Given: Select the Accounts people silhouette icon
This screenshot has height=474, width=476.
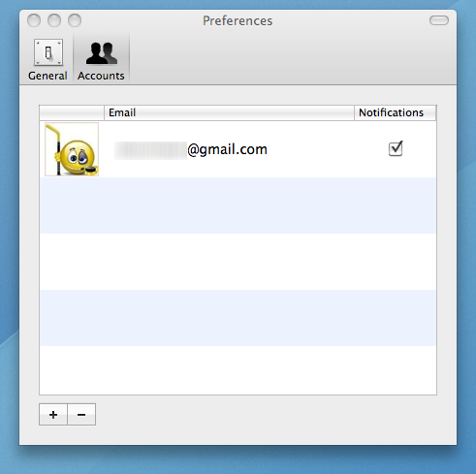Looking at the screenshot, I should tap(101, 53).
